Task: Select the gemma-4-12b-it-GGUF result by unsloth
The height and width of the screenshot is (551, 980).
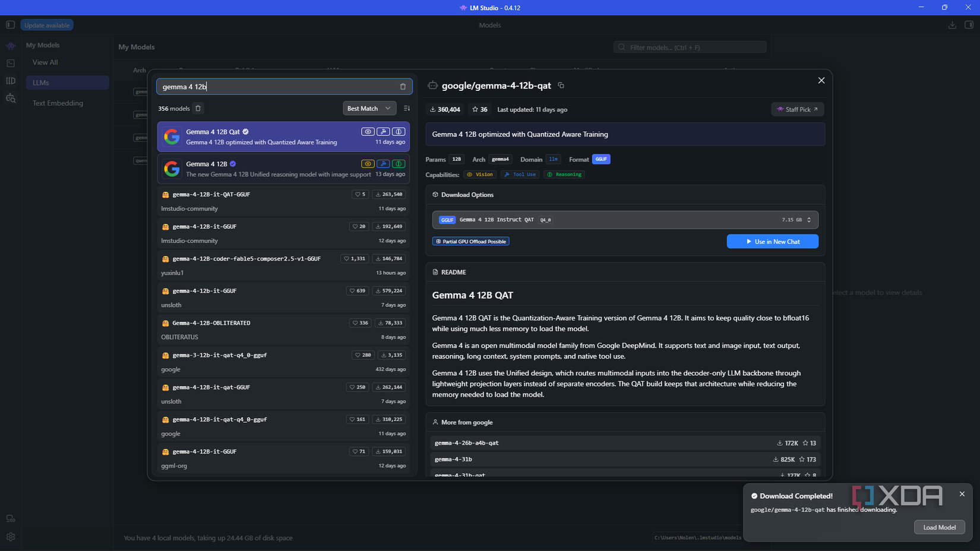Action: point(283,297)
